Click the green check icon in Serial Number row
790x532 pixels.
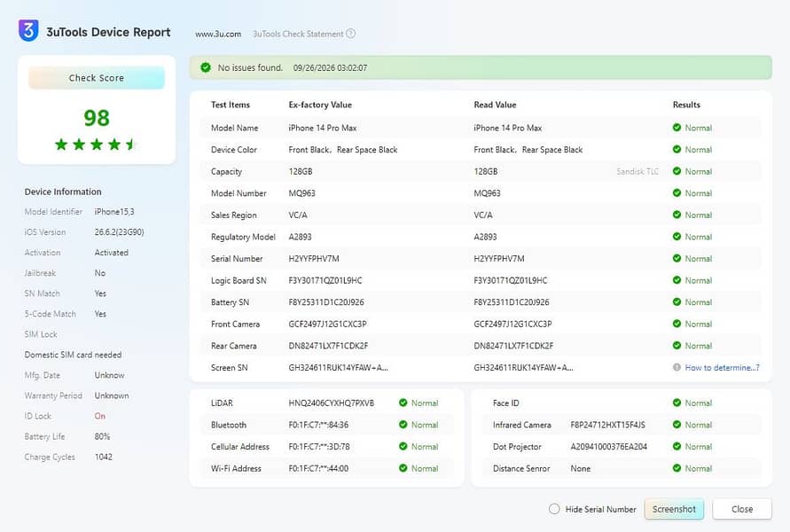tap(677, 258)
